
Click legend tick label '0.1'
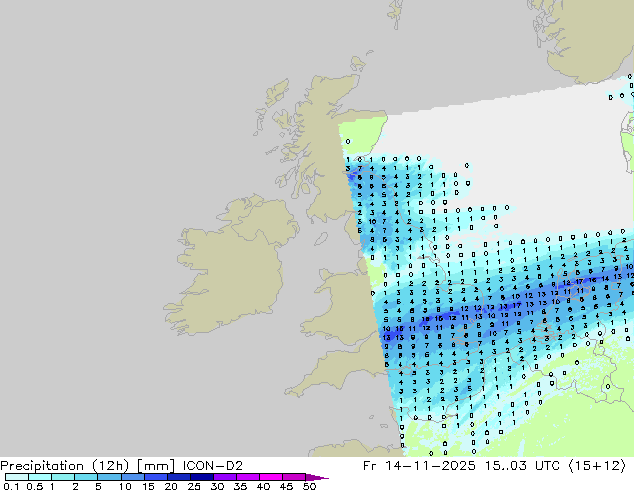(x=11, y=486)
